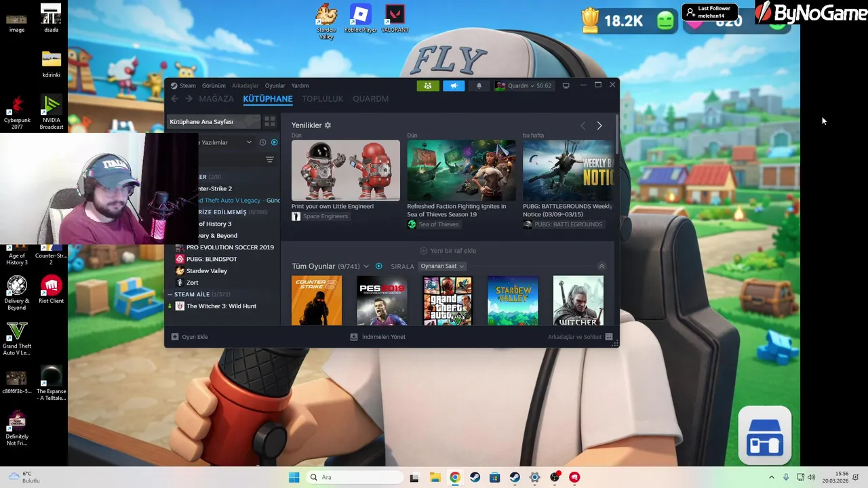Select Zort in library list

[193, 282]
